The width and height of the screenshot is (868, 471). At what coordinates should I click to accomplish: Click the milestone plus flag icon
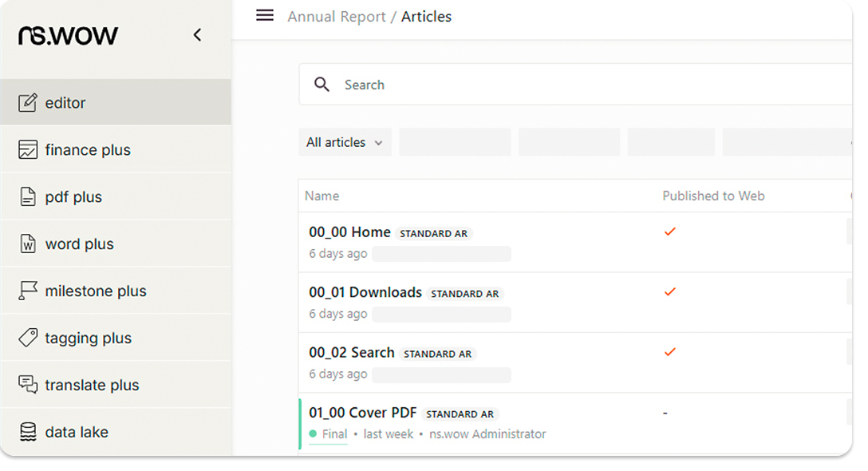click(x=28, y=291)
